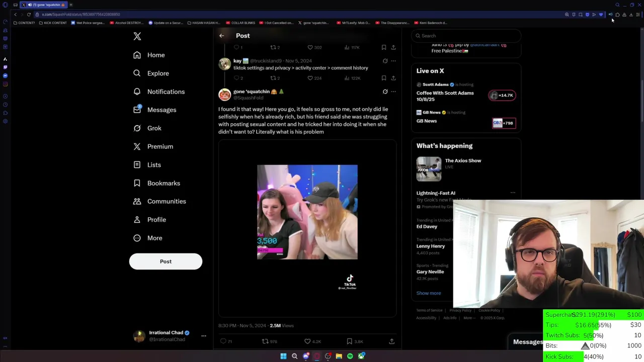Open Messages in the sidebar

tap(154, 110)
